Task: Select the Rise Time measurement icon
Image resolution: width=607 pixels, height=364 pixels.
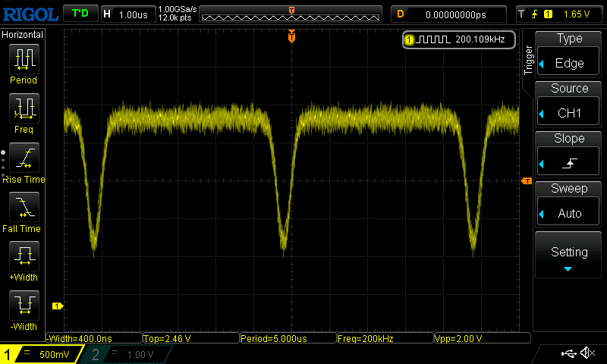Action: 24,158
